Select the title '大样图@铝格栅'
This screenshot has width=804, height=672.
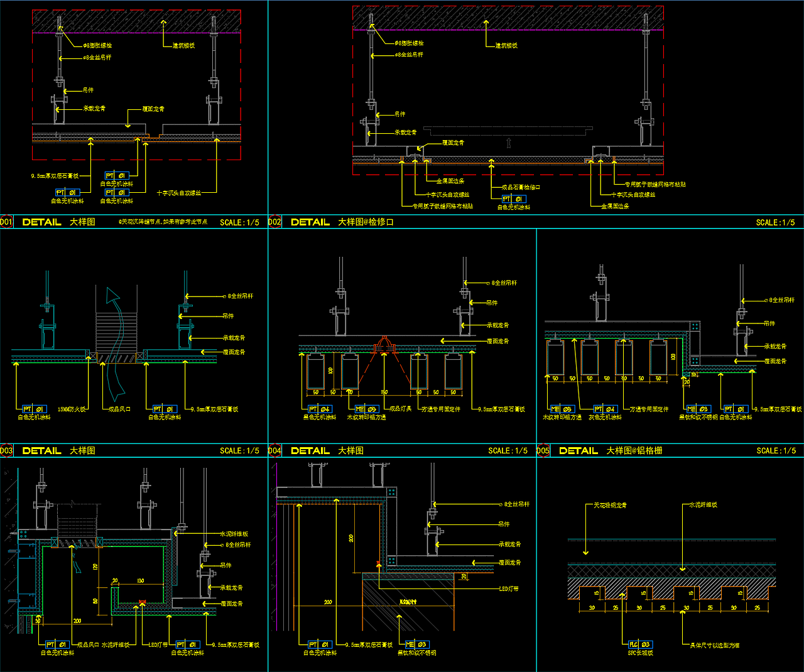(x=634, y=450)
